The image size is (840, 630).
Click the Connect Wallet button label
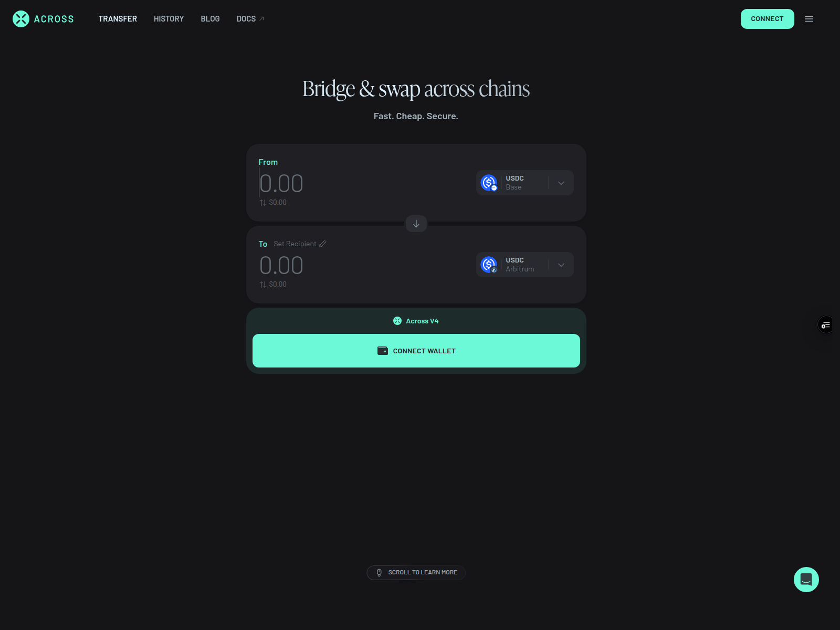tap(424, 351)
